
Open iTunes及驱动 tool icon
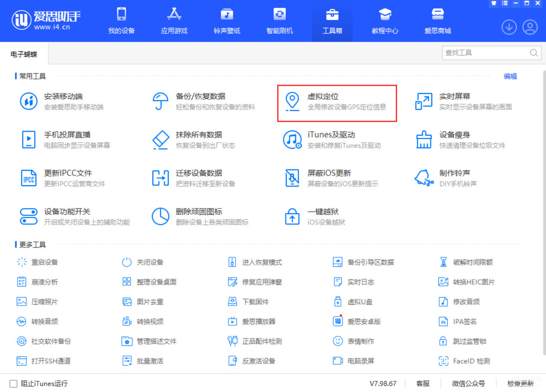click(292, 140)
